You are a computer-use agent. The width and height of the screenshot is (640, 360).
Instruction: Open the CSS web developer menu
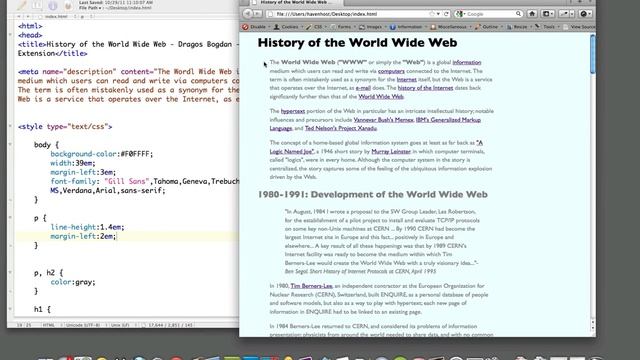click(x=317, y=27)
